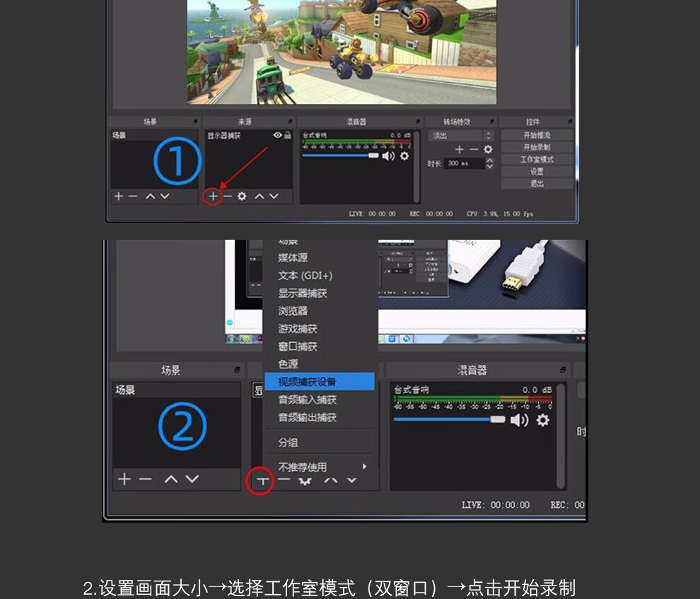This screenshot has width=700, height=599.
Task: Choose 游戏捕获 in the source menu
Action: (298, 329)
